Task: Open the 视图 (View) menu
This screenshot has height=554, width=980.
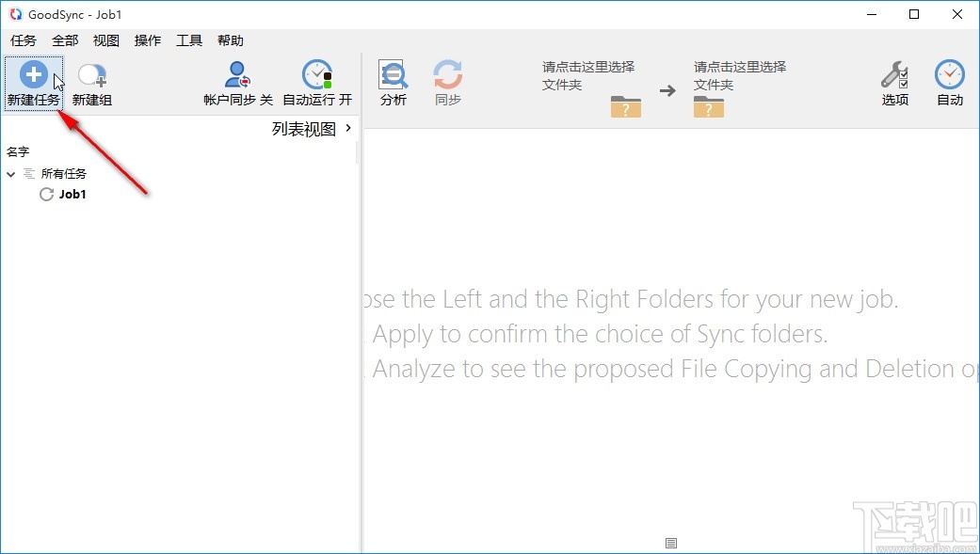Action: (x=106, y=40)
